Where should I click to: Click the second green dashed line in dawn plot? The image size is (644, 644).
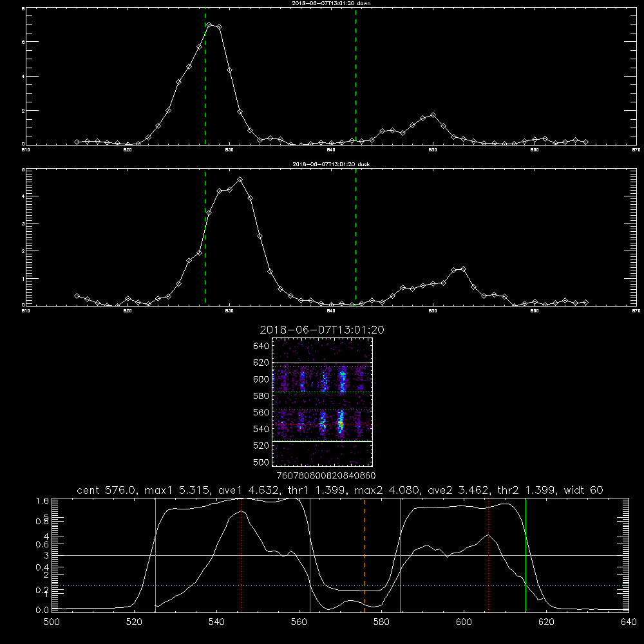[355, 77]
